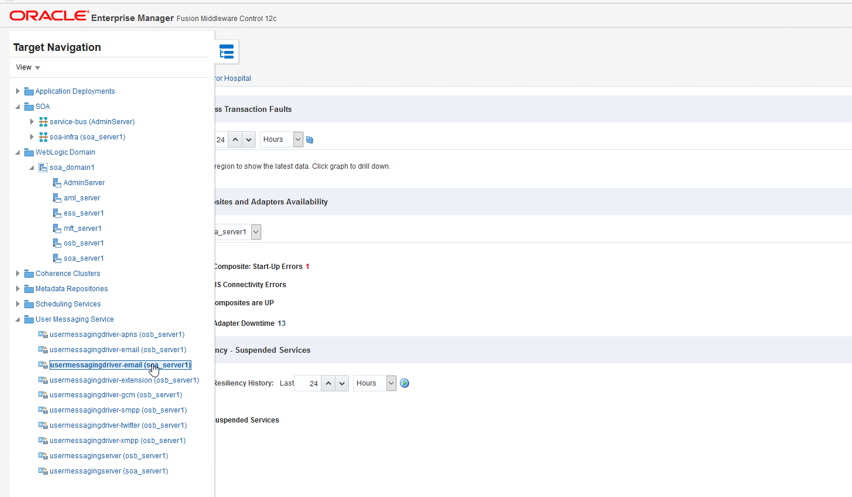
Task: Open soa_server1 server selection dropdown
Action: (x=255, y=232)
